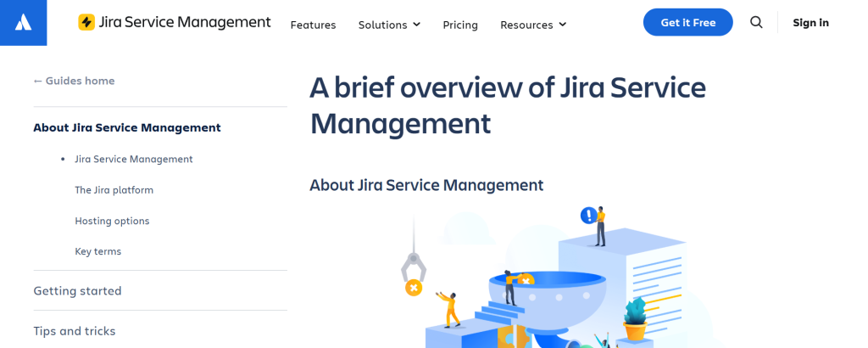Select Hosting options in the sidebar

point(112,221)
